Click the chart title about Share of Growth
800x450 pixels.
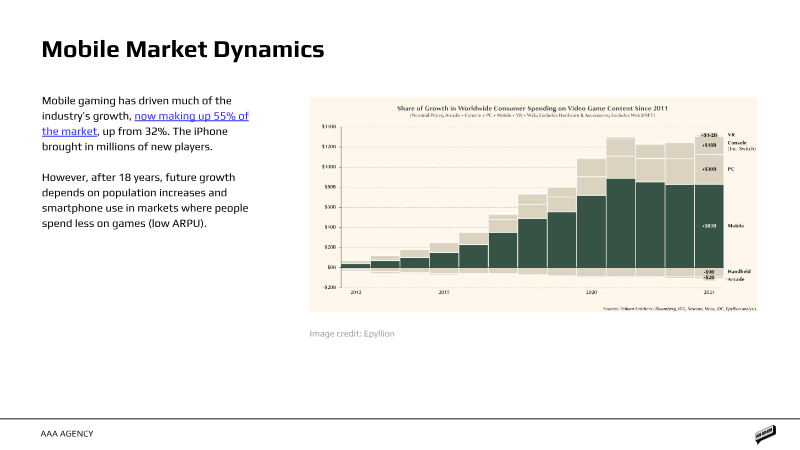532,107
